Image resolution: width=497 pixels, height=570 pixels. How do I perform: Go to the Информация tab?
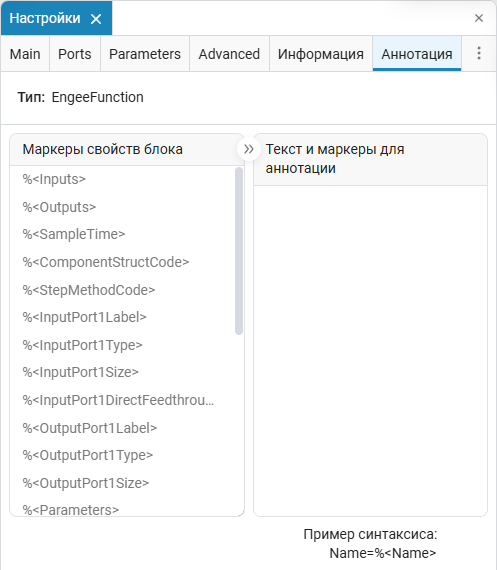[321, 54]
